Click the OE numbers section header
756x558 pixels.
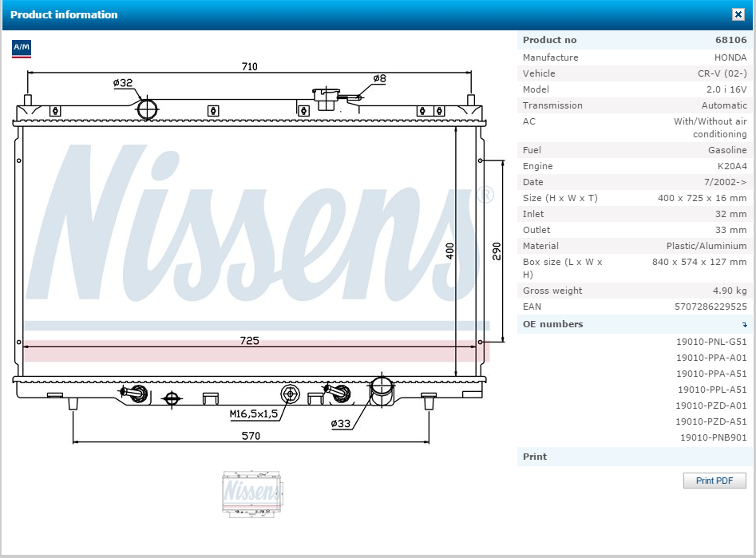[635, 324]
